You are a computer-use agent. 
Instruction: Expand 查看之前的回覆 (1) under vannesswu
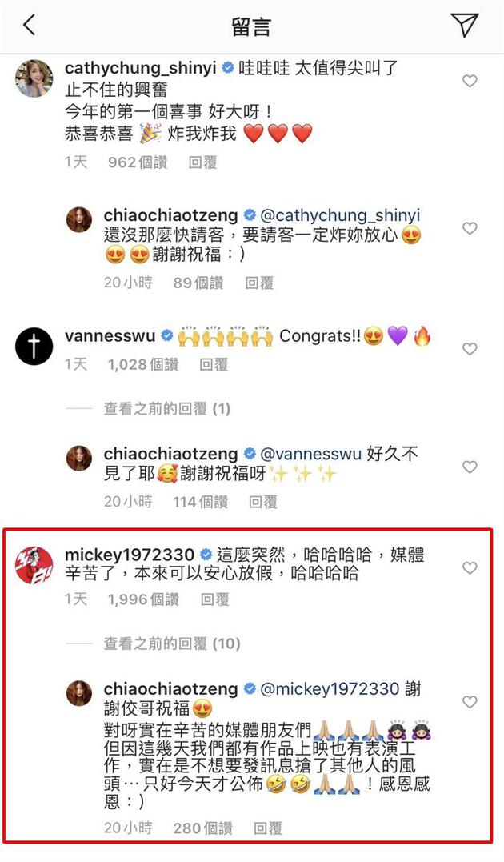[x=167, y=408]
